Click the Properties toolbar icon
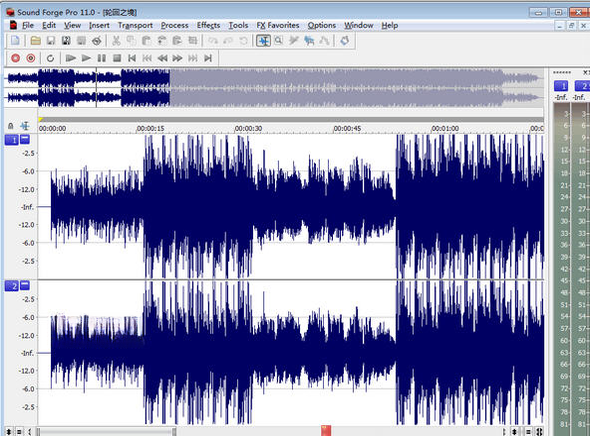 [96, 40]
